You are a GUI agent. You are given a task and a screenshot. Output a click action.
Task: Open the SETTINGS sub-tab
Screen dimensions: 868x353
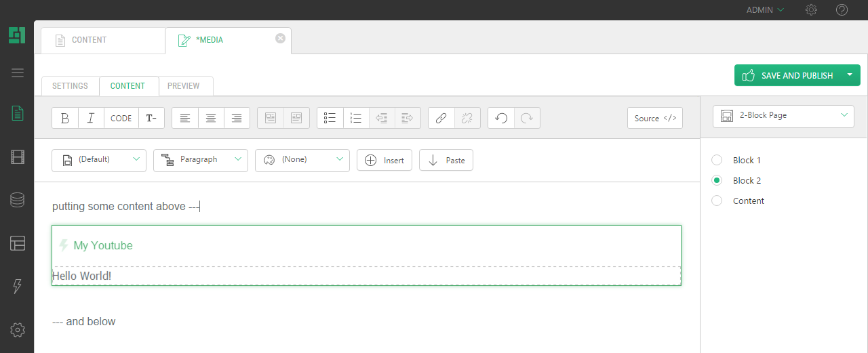pyautogui.click(x=71, y=86)
